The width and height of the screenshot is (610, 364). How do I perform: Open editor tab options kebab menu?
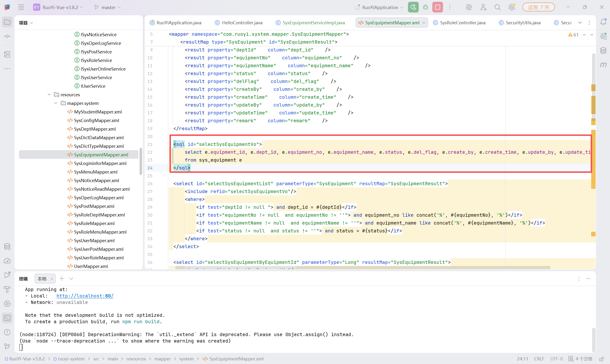589,23
